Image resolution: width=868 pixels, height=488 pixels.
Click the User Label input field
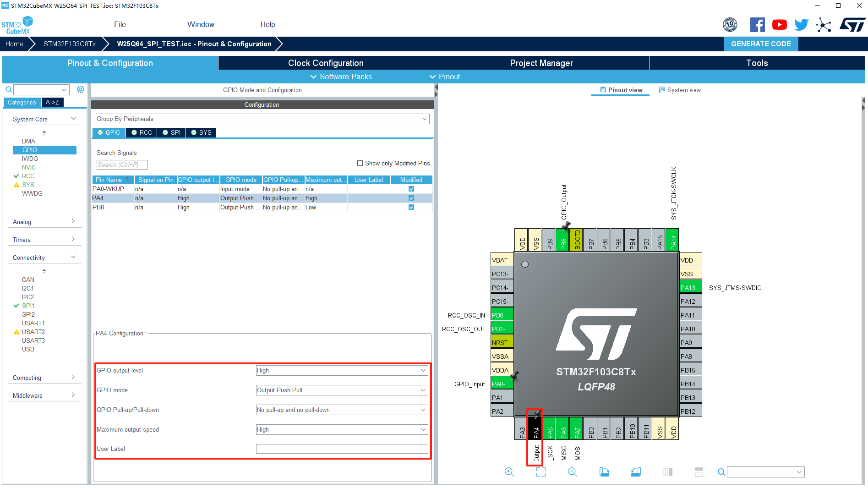coord(342,449)
